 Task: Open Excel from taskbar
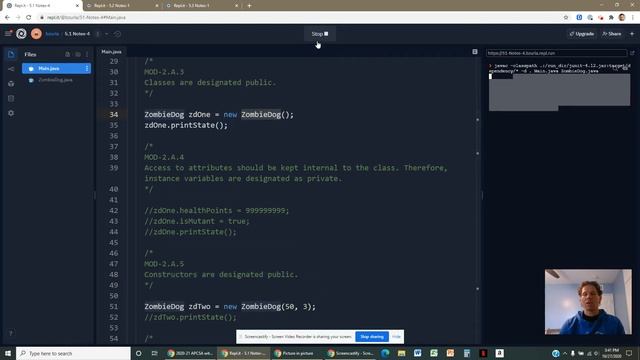click(434, 353)
